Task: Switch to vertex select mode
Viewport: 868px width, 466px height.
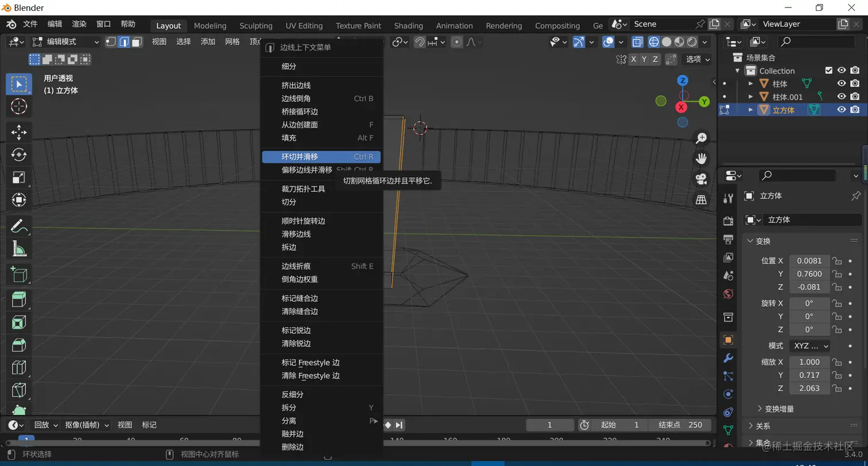Action: [x=111, y=42]
